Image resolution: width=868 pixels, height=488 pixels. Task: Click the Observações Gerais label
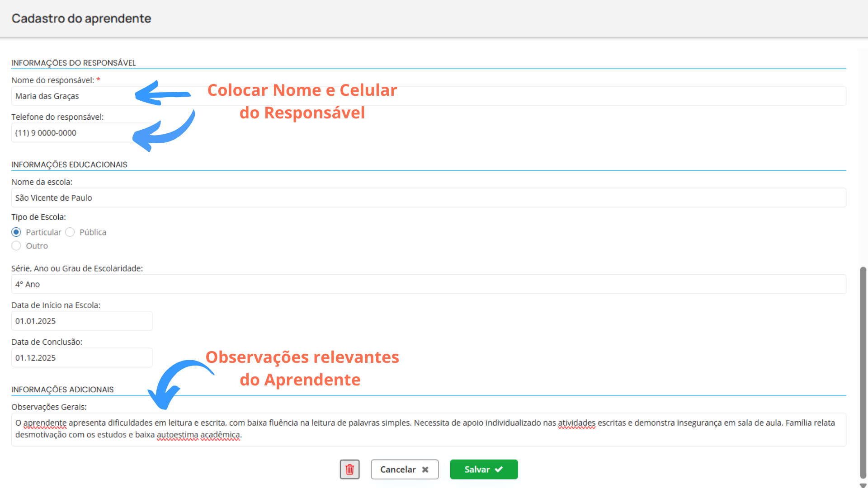click(49, 407)
